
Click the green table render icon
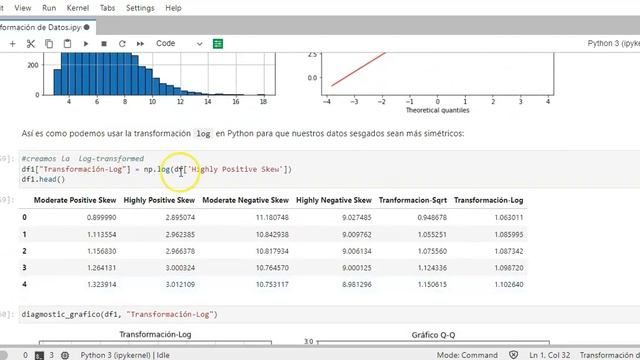(218, 44)
